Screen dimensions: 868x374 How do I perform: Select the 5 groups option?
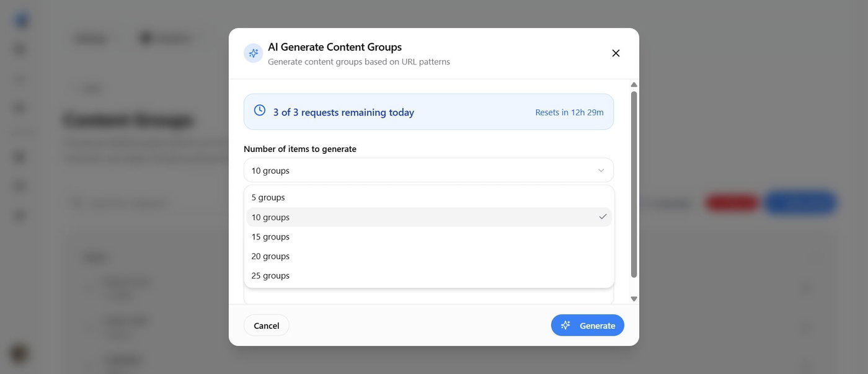[x=429, y=197]
